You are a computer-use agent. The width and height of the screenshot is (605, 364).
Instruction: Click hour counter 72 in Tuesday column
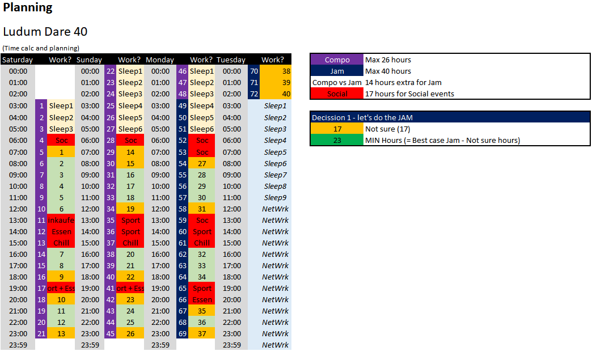tap(254, 94)
